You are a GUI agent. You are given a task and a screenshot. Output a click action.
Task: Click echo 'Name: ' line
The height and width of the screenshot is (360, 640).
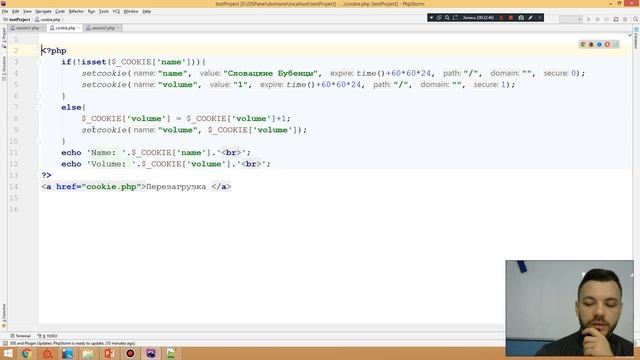pos(156,153)
